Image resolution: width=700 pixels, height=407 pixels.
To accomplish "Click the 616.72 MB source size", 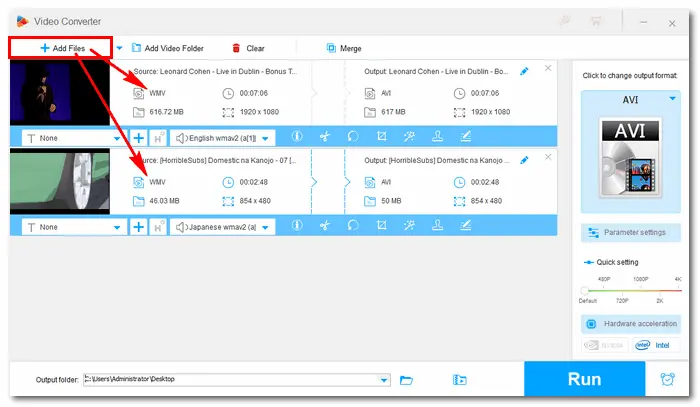I will 167,112.
